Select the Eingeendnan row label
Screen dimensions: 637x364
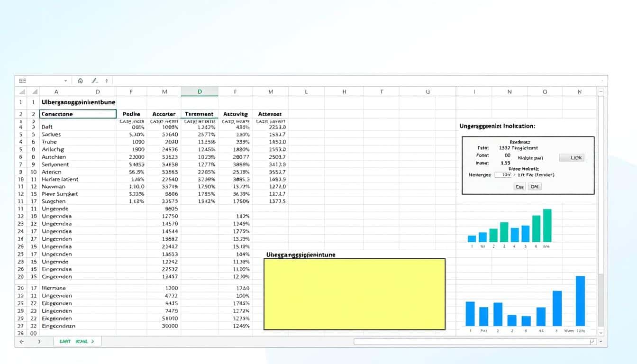pyautogui.click(x=58, y=326)
